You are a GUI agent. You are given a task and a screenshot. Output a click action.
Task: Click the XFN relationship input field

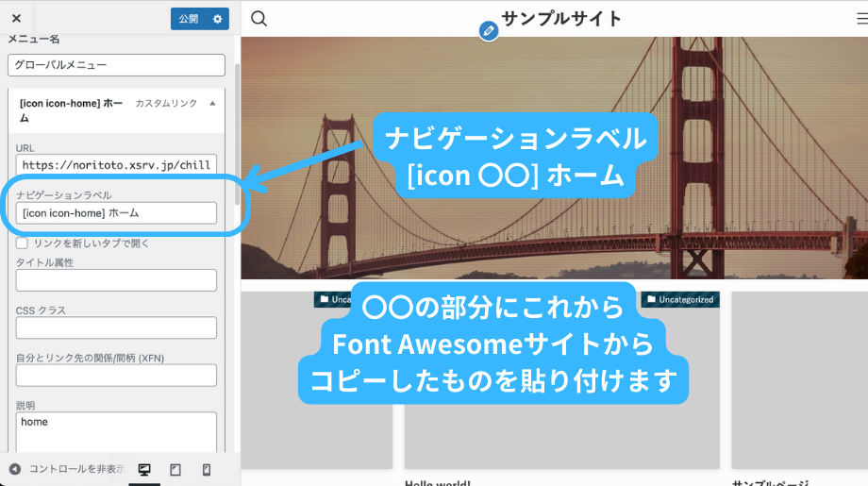coord(116,376)
